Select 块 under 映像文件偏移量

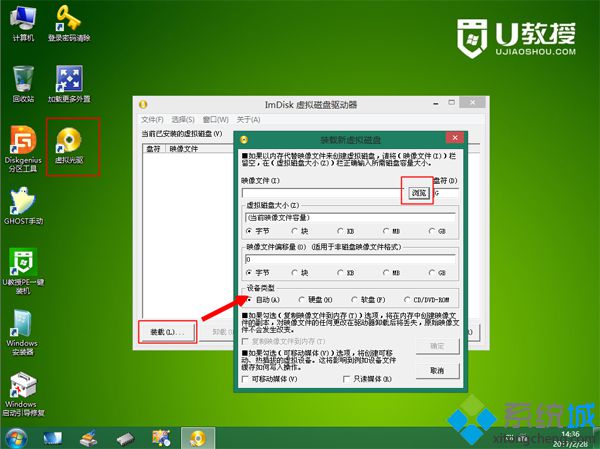coord(300,273)
